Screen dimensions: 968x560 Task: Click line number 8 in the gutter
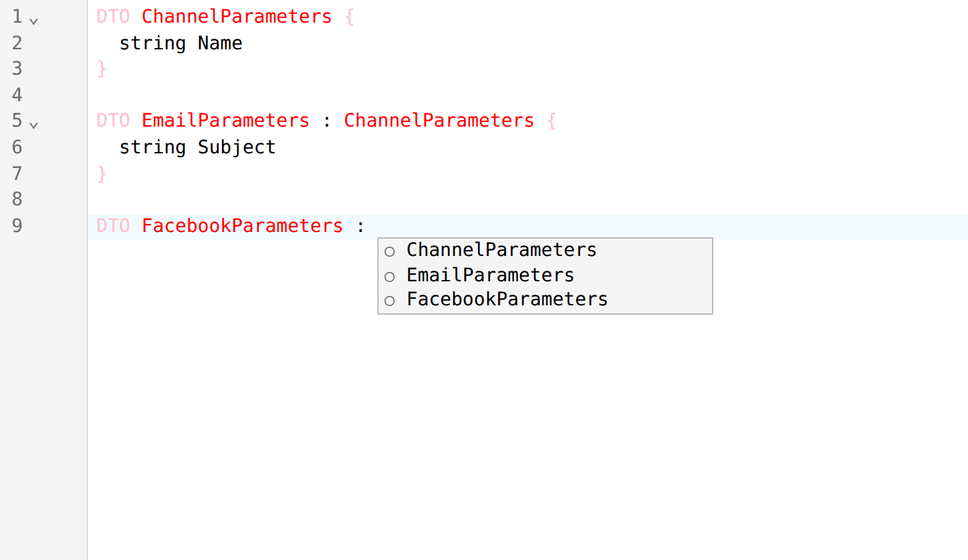click(17, 199)
